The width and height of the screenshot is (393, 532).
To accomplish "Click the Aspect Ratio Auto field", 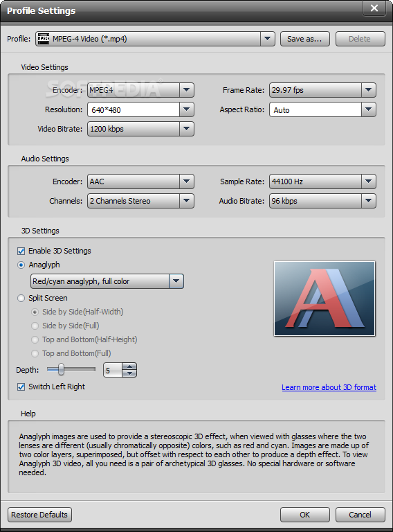I will point(316,110).
